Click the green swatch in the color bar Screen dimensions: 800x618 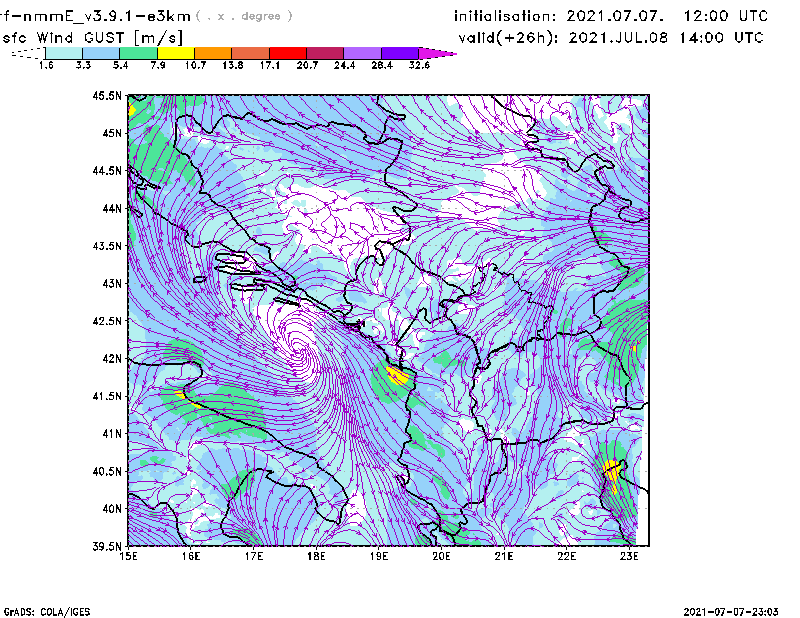[138, 52]
